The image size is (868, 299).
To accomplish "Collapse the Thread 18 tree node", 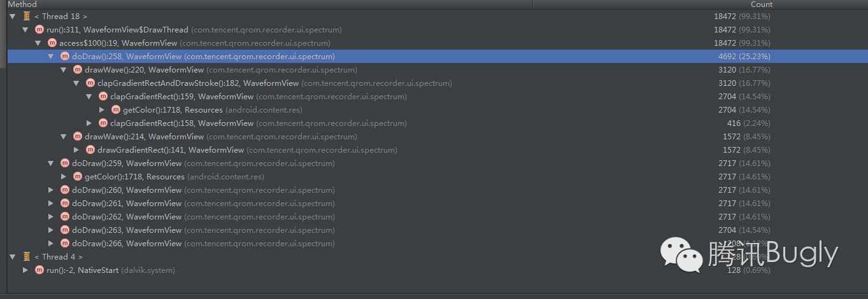I will click(13, 17).
